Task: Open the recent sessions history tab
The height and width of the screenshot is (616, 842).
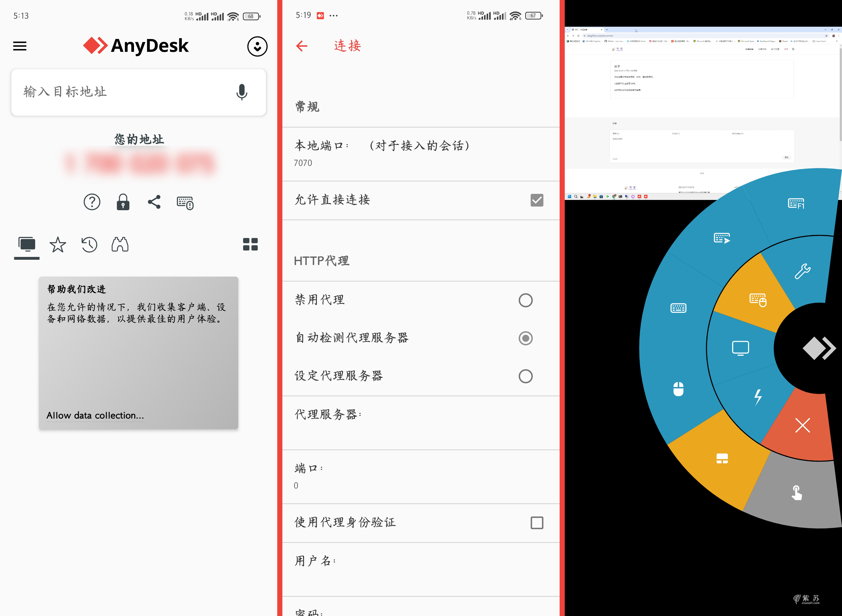Action: [x=89, y=245]
